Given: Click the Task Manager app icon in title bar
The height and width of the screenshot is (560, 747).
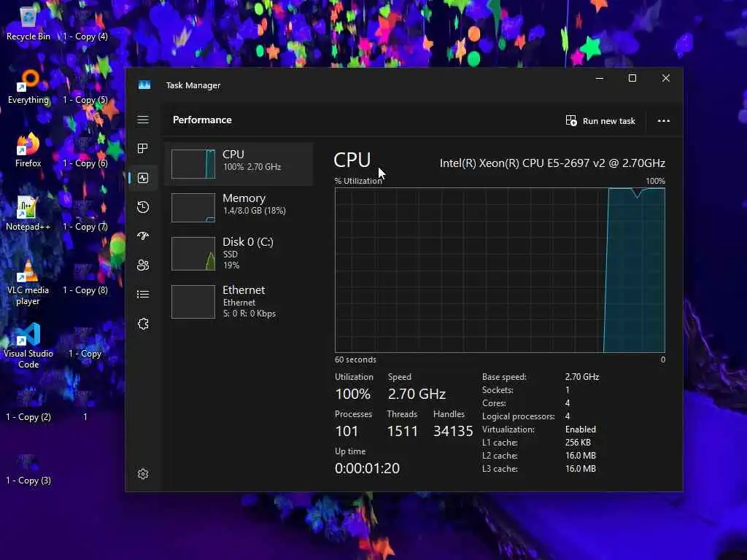Looking at the screenshot, I should (144, 85).
